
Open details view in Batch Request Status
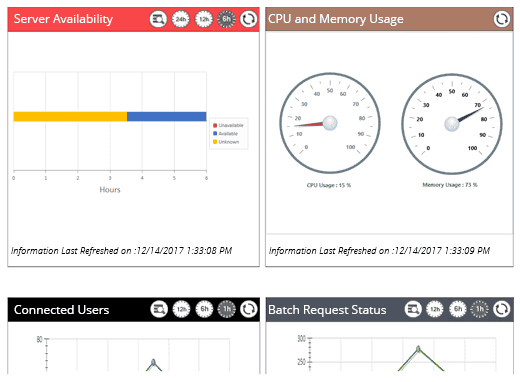pos(413,309)
